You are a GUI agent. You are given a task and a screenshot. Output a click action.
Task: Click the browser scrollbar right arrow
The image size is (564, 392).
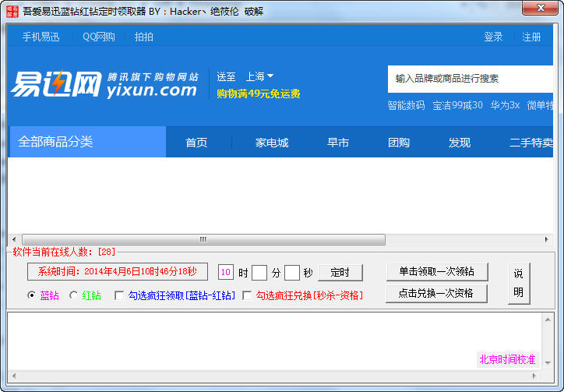click(547, 239)
